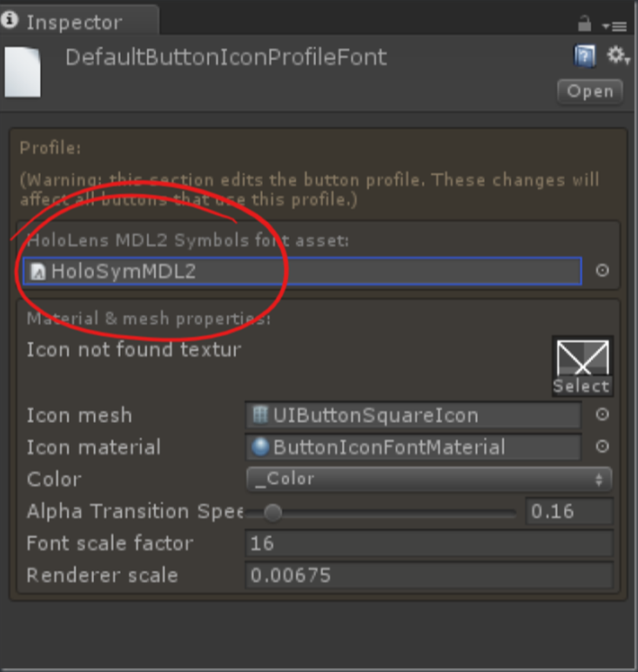Toggle the Inspector lock icon
638x672 pixels.
584,24
